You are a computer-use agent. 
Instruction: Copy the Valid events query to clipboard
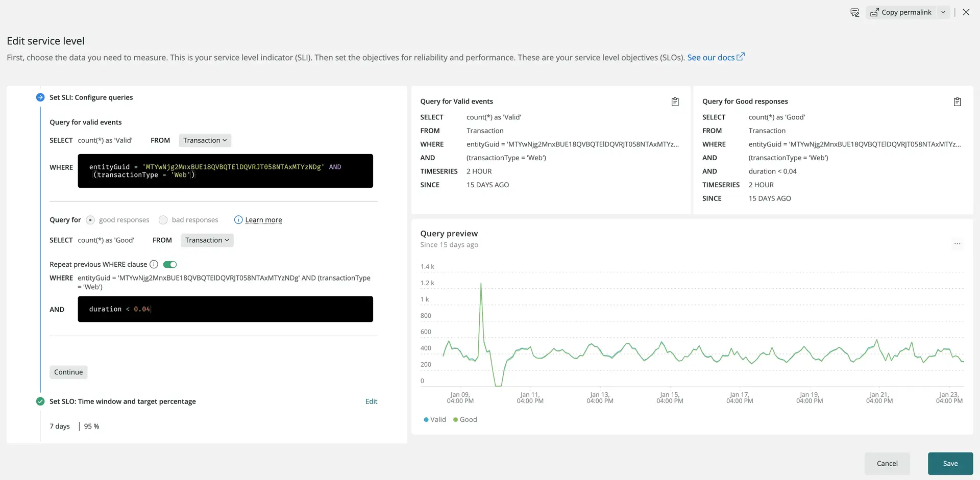point(675,102)
